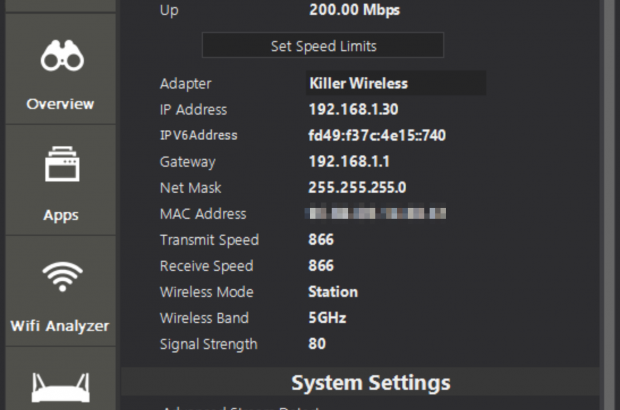Click the Apps window icon
The image size is (620, 410).
point(61,166)
